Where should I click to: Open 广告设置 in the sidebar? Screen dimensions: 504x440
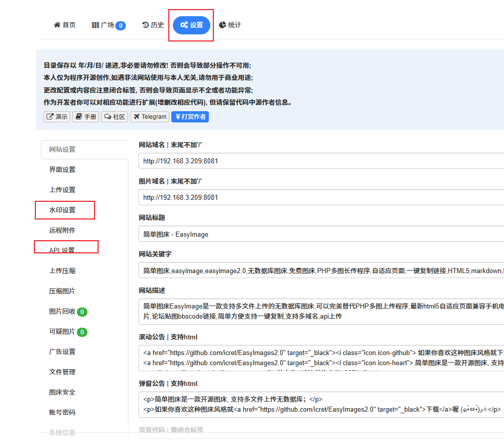62,352
